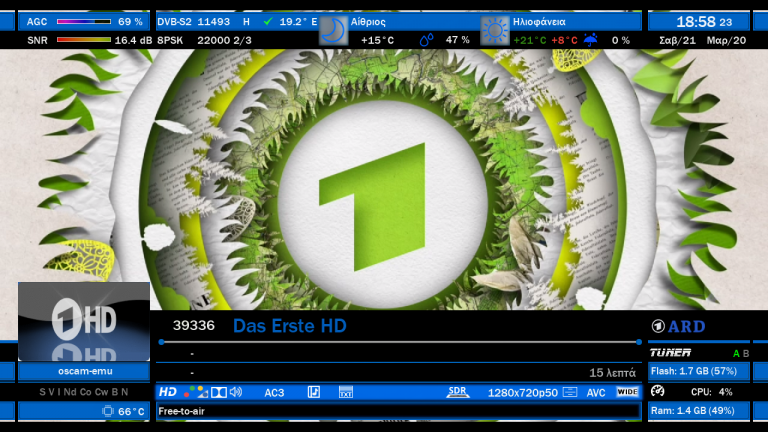The image size is (768, 432).
Task: Click the chip temperature icon
Action: pyautogui.click(x=108, y=411)
